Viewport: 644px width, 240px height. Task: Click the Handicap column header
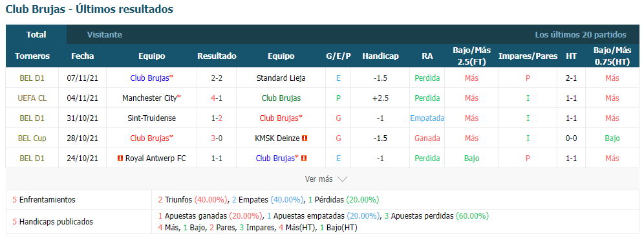pos(380,56)
